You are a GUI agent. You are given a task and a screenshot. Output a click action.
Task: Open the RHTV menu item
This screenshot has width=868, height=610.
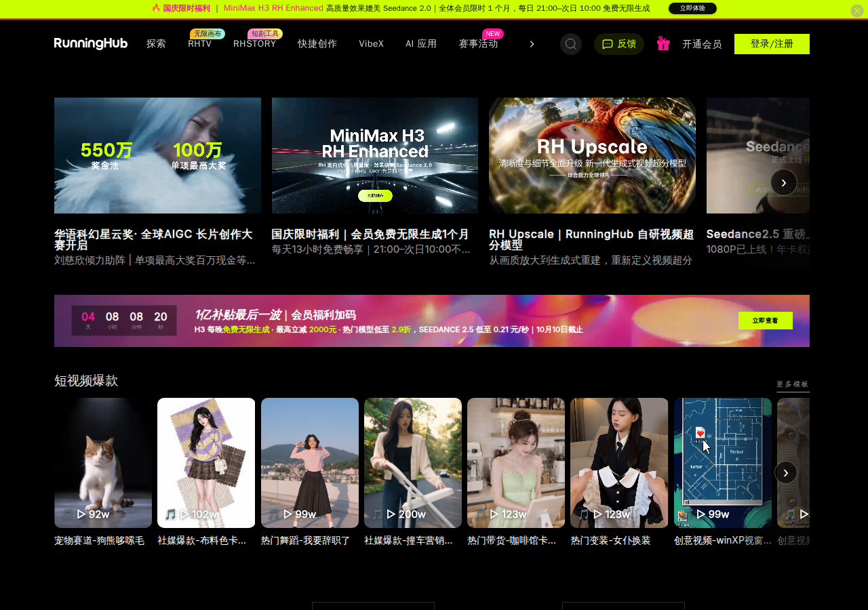(x=200, y=44)
